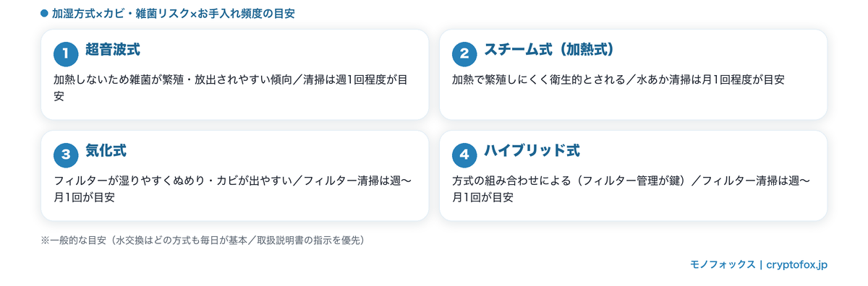Click the number 3 circle badge
This screenshot has height=286, width=868.
pyautogui.click(x=66, y=155)
